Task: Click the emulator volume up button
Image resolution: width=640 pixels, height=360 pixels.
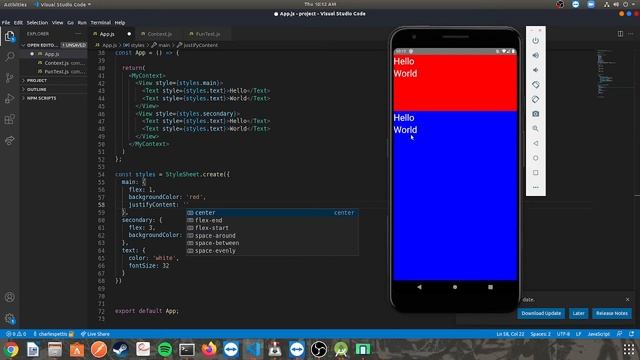Action: 536,55
